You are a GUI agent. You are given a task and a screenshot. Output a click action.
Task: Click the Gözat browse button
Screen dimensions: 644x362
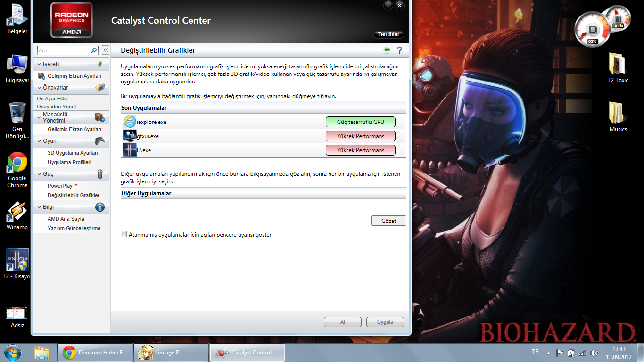click(388, 221)
